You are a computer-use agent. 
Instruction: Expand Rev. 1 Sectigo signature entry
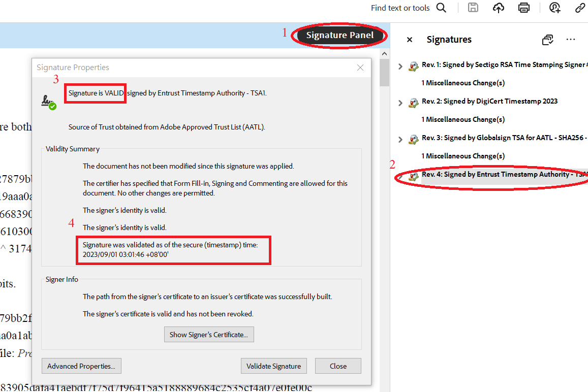point(400,67)
